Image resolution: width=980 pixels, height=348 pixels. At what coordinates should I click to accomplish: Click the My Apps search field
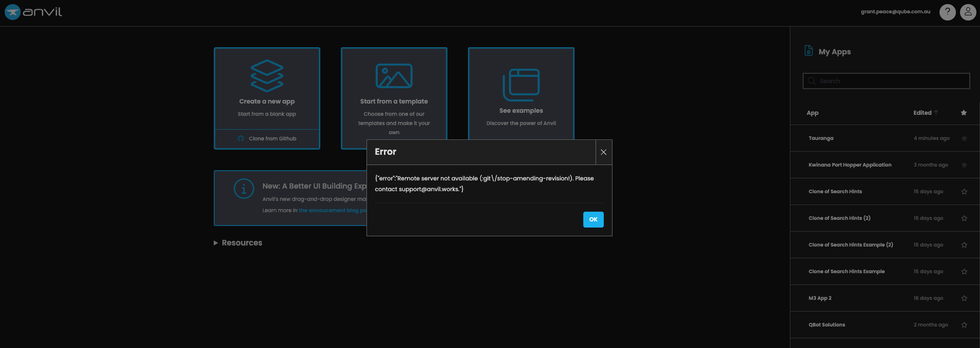pyautogui.click(x=886, y=81)
